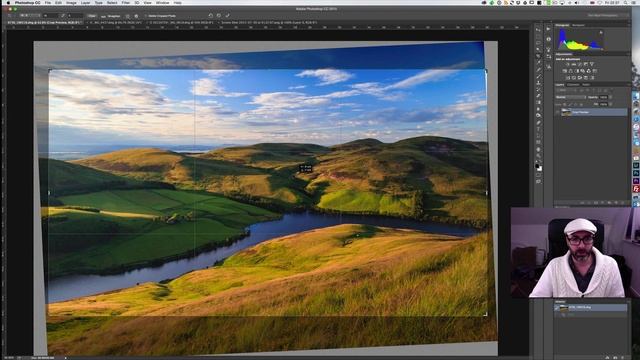640x360 pixels.
Task: Add an Invert adjustment
Action: (568, 78)
